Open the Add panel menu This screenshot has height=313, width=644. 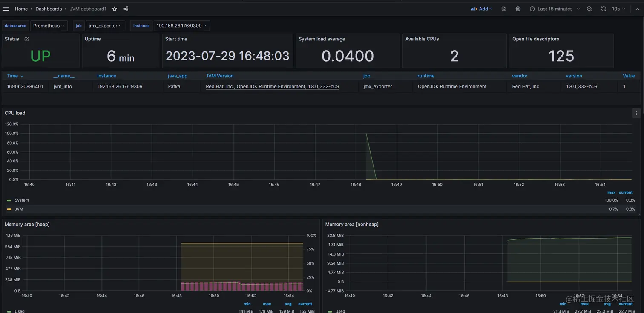tap(482, 9)
